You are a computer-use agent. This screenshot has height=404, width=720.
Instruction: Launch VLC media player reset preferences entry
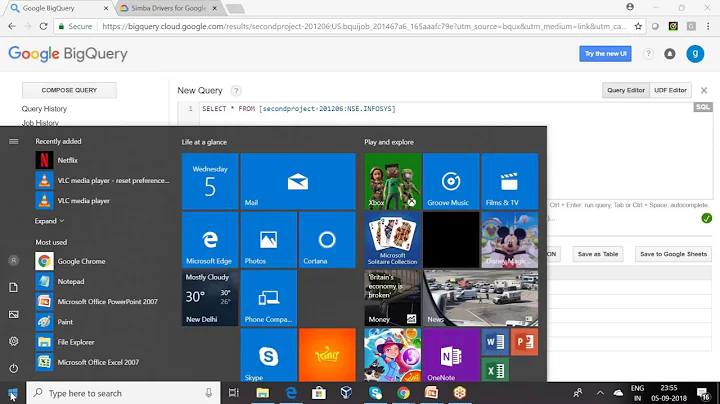(102, 180)
